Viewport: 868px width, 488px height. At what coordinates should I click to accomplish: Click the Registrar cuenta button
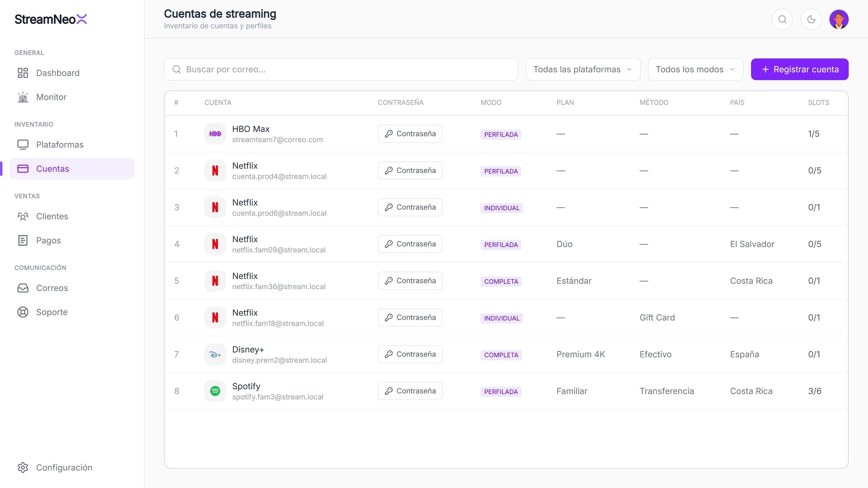tap(800, 69)
